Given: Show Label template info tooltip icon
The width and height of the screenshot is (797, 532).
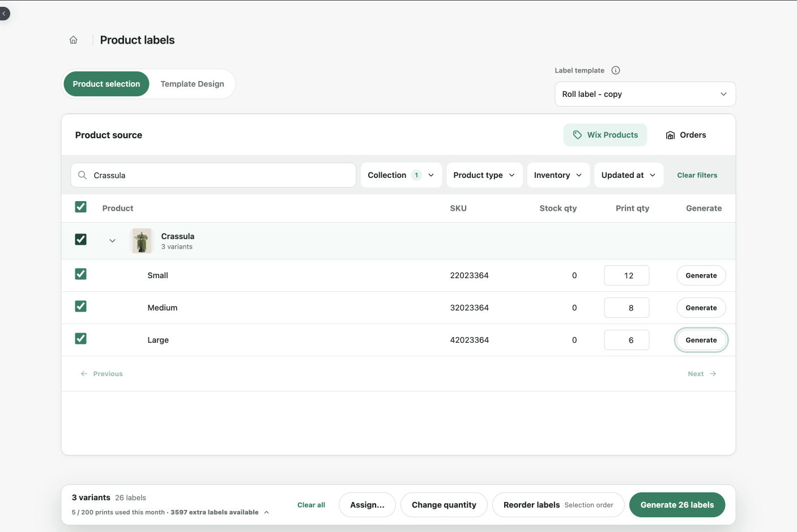Looking at the screenshot, I should 616,70.
